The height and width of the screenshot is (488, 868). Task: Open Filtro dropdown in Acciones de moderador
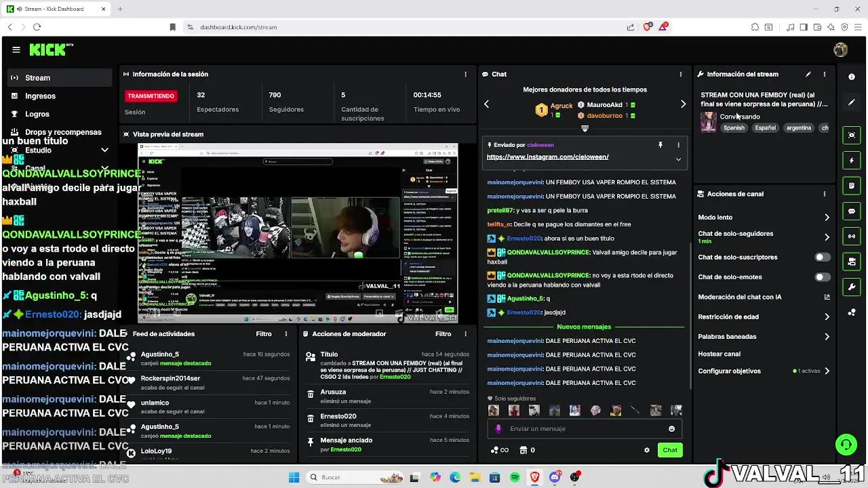coord(443,334)
